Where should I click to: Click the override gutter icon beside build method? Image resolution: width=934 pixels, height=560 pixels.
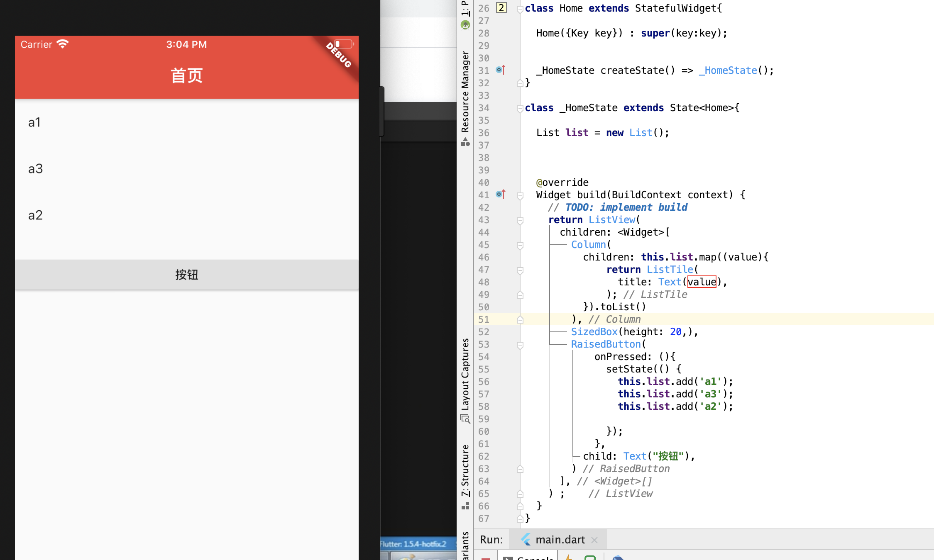[x=500, y=194]
